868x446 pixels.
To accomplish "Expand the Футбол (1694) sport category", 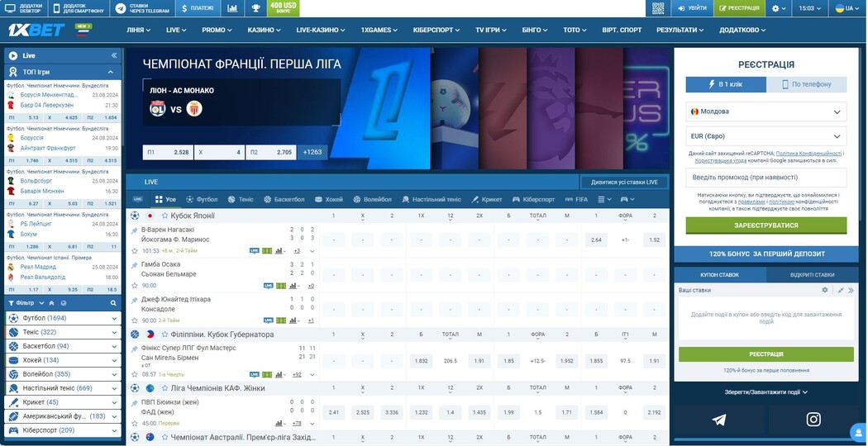I will pos(63,318).
